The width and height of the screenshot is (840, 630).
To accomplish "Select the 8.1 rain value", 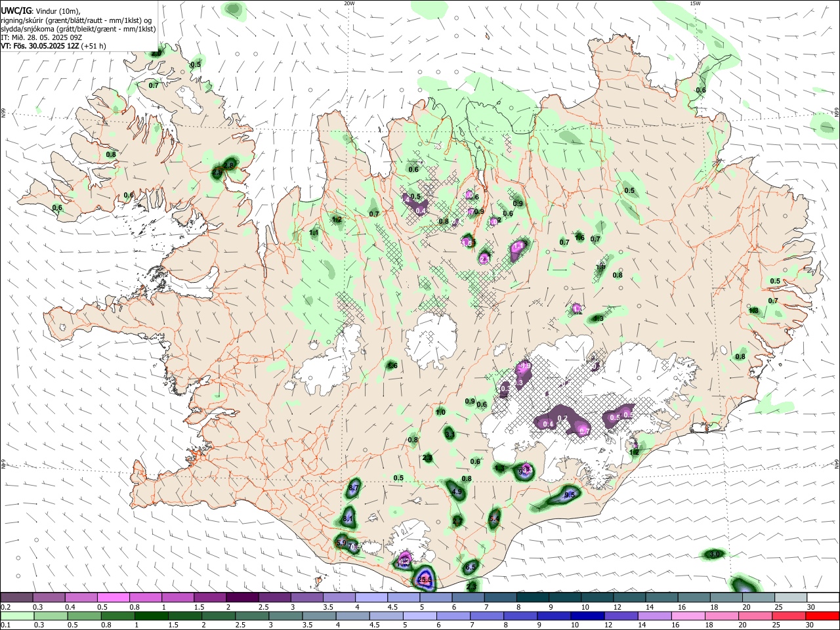I will [x=348, y=518].
